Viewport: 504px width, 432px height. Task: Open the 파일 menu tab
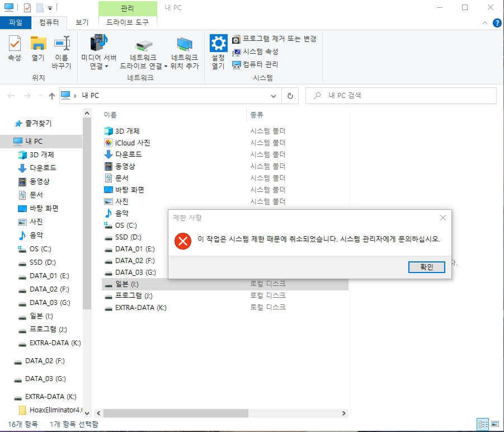16,22
